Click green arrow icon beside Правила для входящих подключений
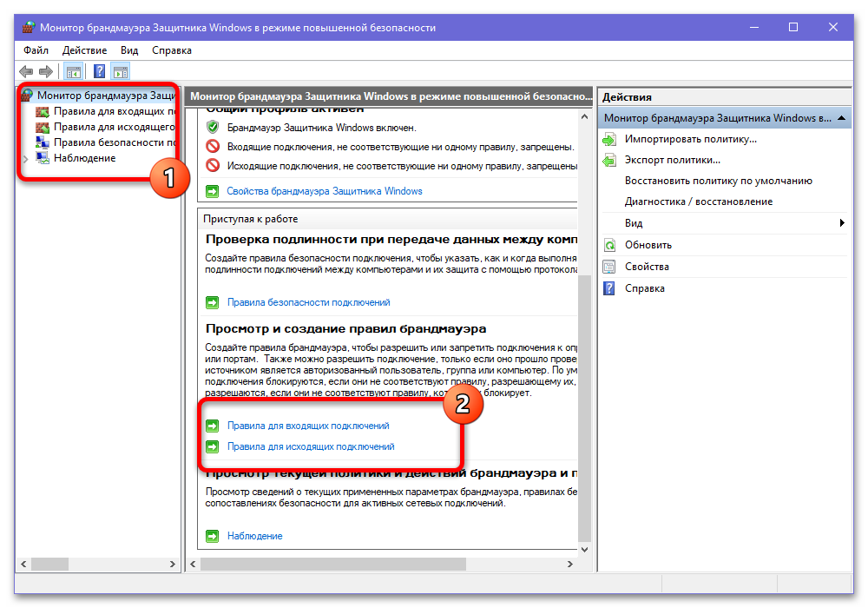The width and height of the screenshot is (868, 608). click(x=212, y=426)
